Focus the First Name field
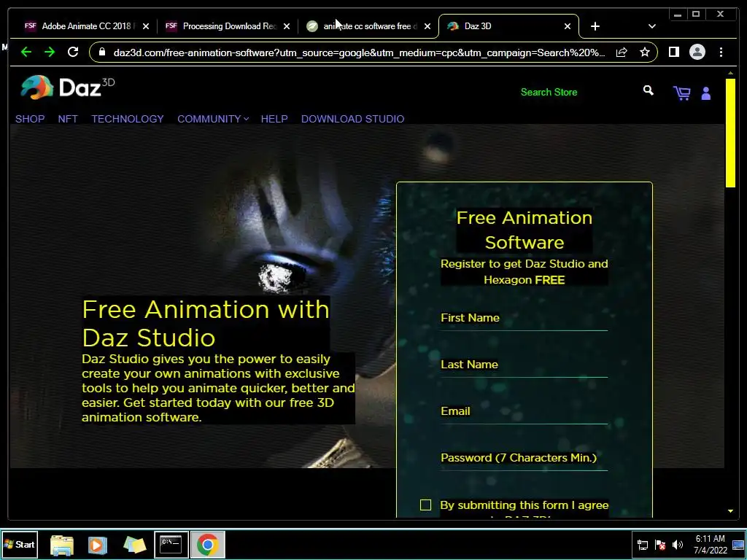The width and height of the screenshot is (747, 560). (x=524, y=319)
